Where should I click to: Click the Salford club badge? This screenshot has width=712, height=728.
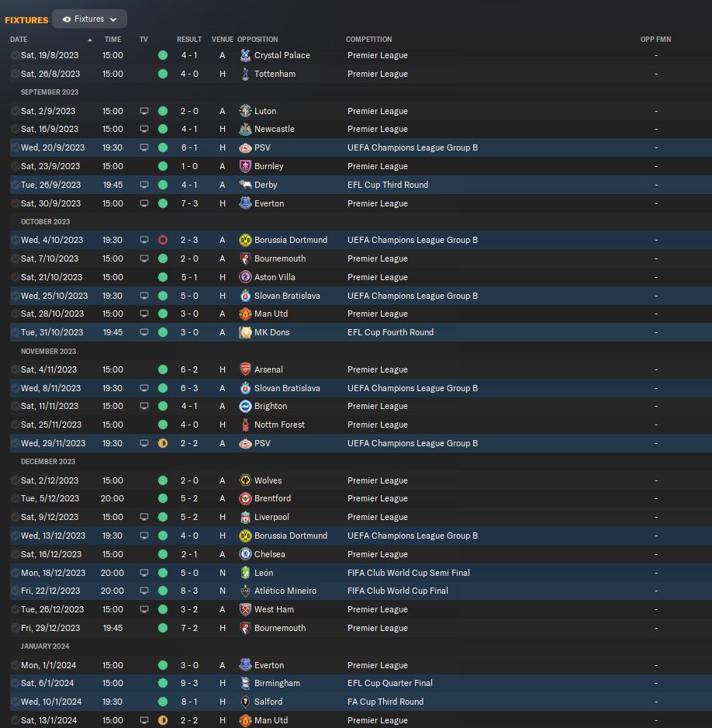coord(245,702)
